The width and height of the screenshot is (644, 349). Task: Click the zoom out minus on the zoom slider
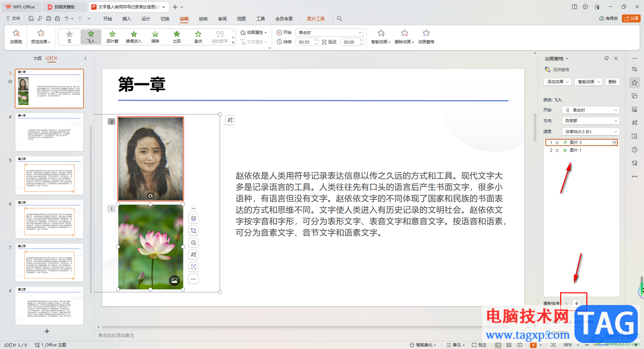[587, 345]
